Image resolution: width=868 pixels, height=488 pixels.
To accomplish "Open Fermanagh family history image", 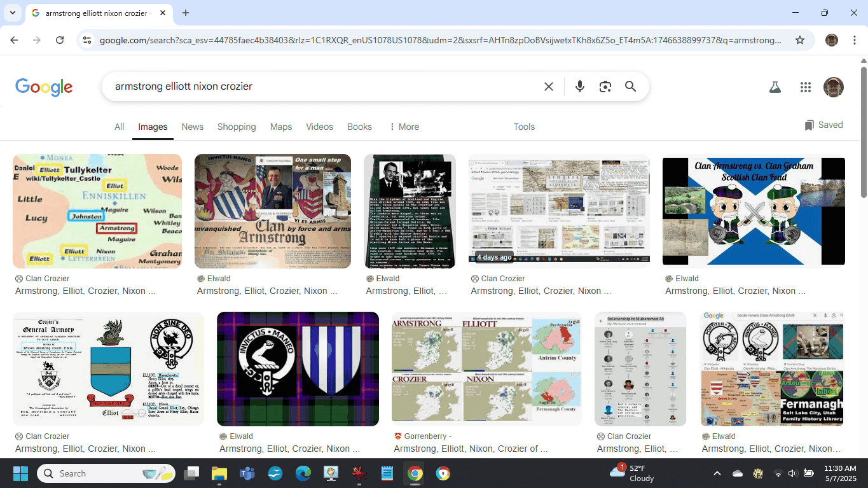I will tap(772, 369).
